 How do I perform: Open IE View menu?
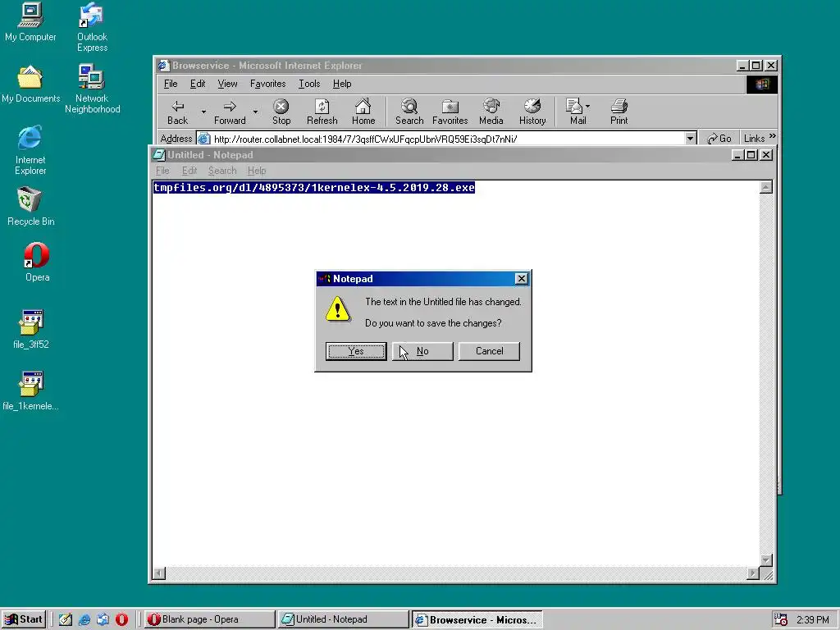(227, 84)
